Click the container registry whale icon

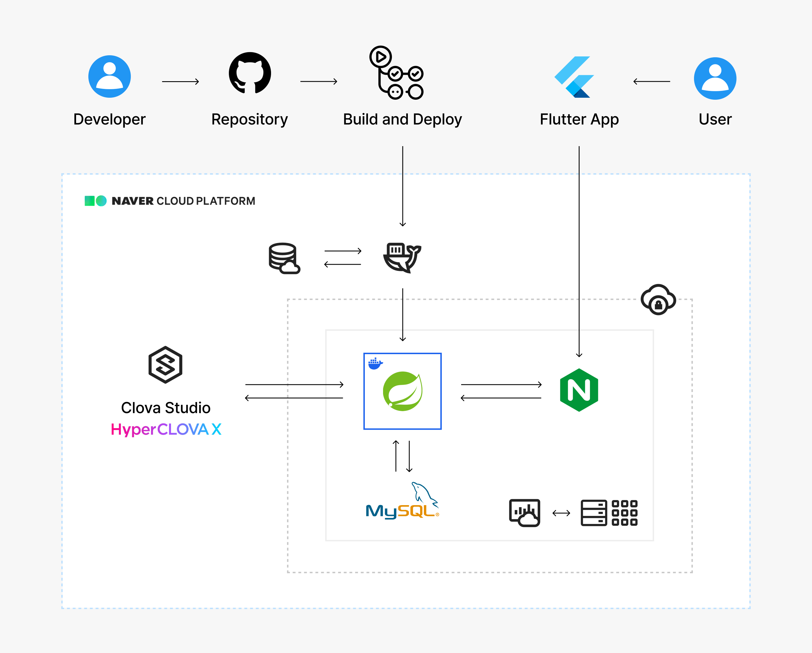coord(402,258)
